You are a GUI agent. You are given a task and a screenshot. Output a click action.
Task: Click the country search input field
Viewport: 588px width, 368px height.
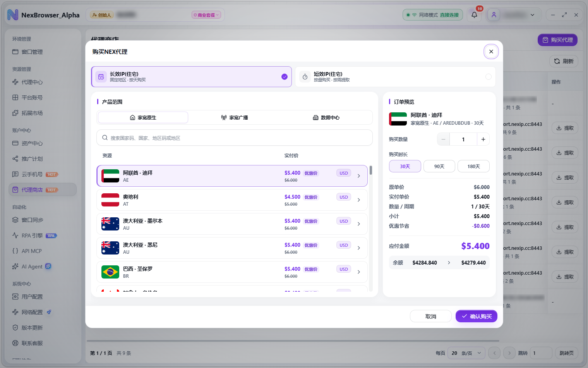[x=235, y=138]
